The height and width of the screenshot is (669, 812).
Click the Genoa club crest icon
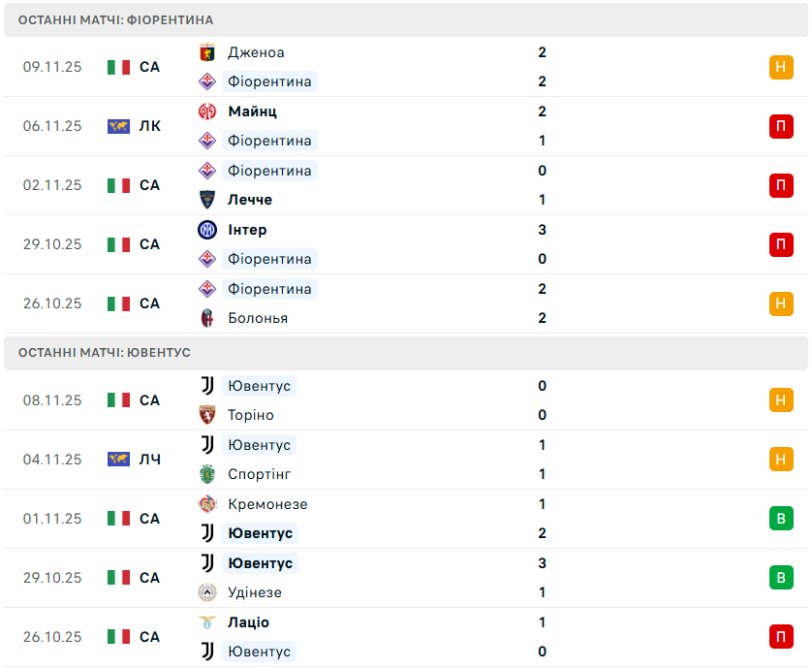206,52
